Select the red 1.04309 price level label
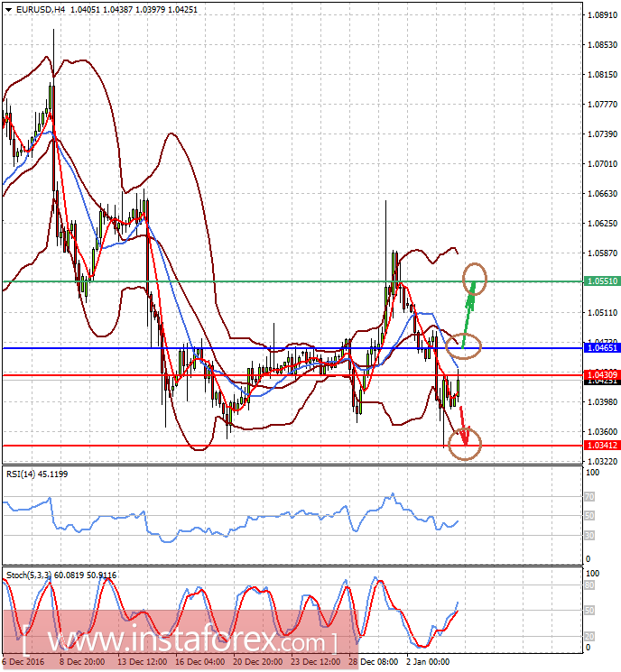The width and height of the screenshot is (621, 672). point(603,374)
